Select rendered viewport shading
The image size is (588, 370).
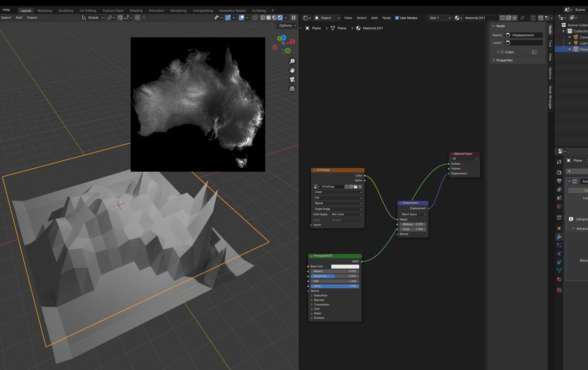pyautogui.click(x=280, y=18)
